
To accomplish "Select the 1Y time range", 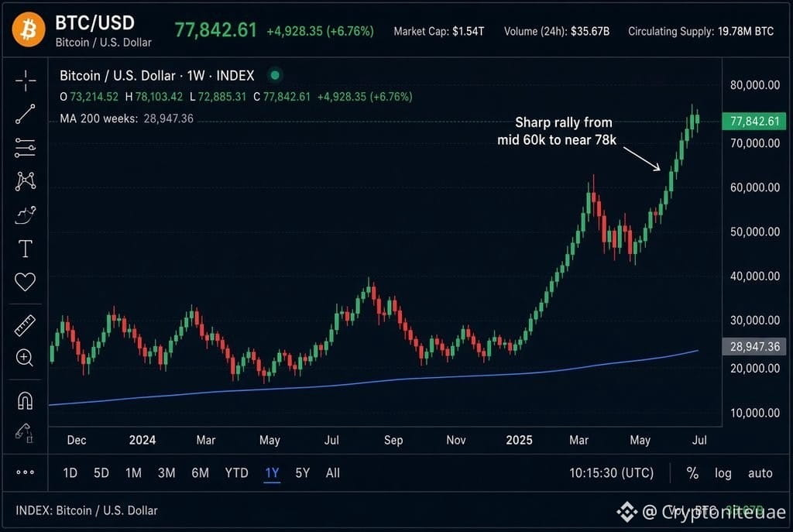I will pos(272,473).
